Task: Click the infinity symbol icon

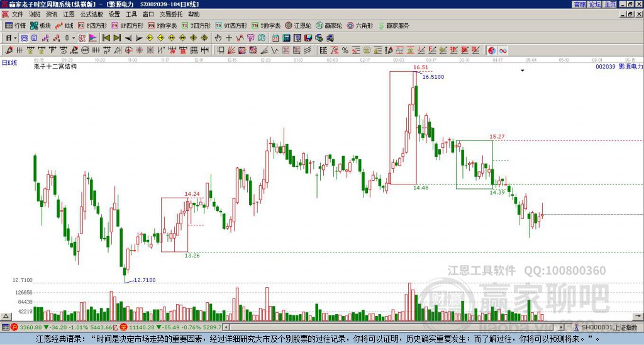Action: tap(502, 50)
